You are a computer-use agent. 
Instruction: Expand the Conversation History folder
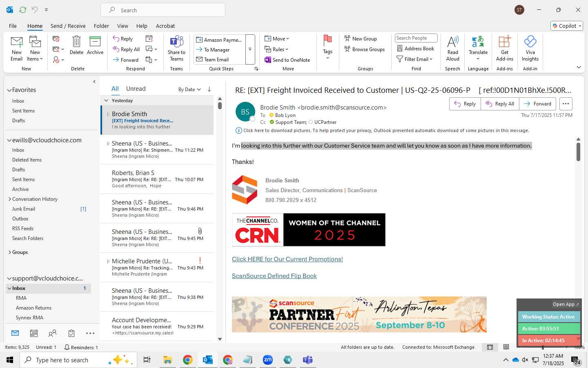[10, 199]
